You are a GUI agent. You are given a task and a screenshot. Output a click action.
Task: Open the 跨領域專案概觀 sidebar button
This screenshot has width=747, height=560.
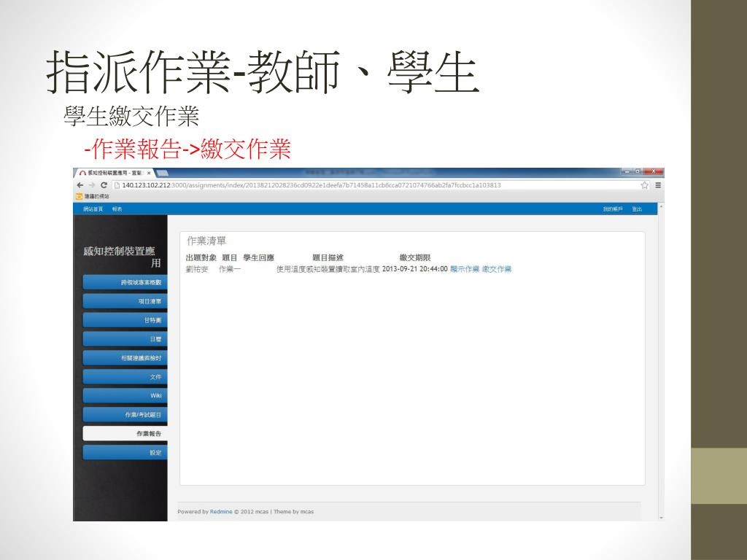point(125,282)
